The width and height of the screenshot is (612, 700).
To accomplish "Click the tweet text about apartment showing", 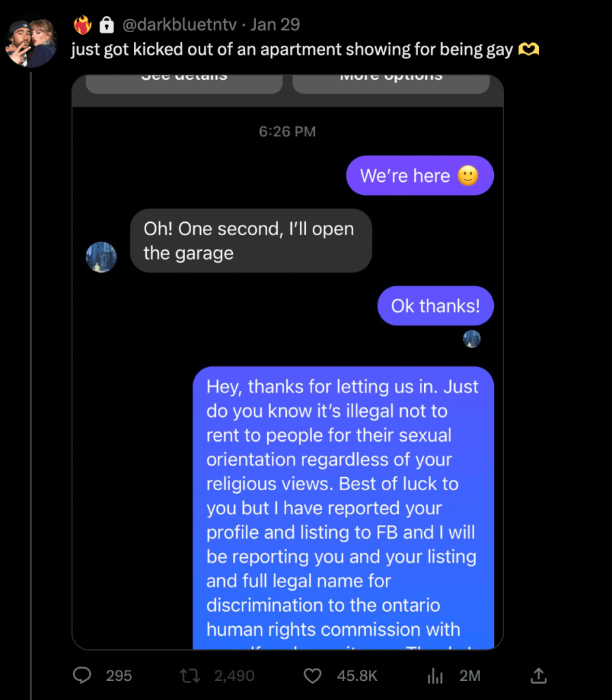I will click(x=292, y=50).
